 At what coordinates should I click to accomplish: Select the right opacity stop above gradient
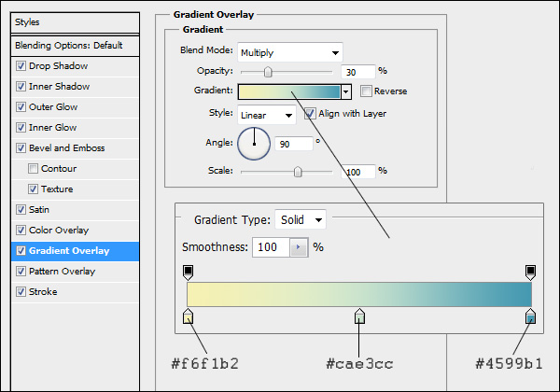(x=530, y=272)
